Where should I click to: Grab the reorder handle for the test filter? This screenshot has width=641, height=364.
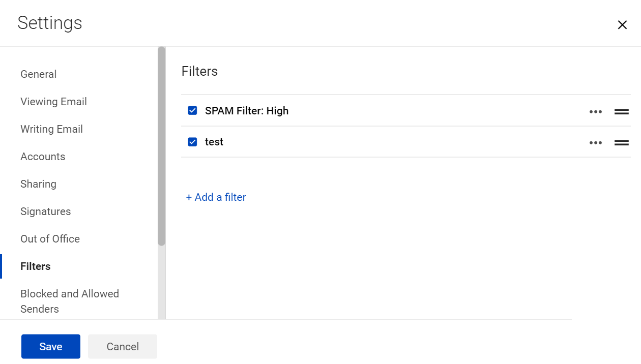[x=621, y=142]
